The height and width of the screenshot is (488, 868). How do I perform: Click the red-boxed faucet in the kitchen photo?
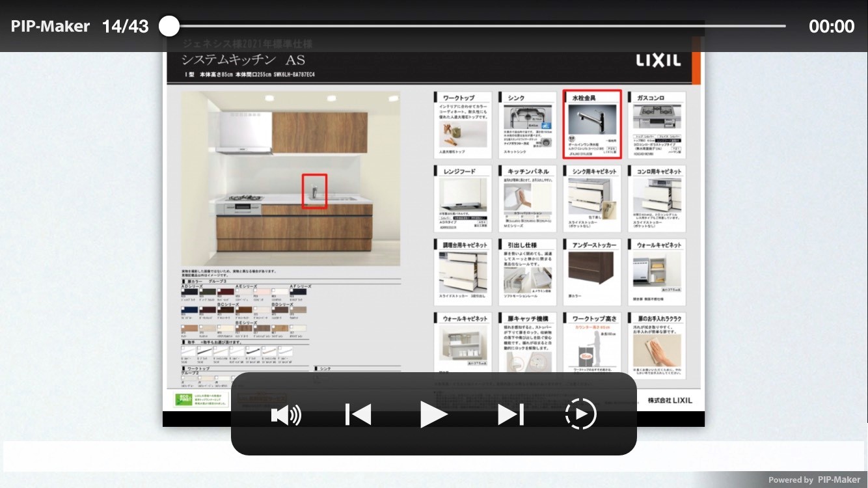tap(314, 191)
